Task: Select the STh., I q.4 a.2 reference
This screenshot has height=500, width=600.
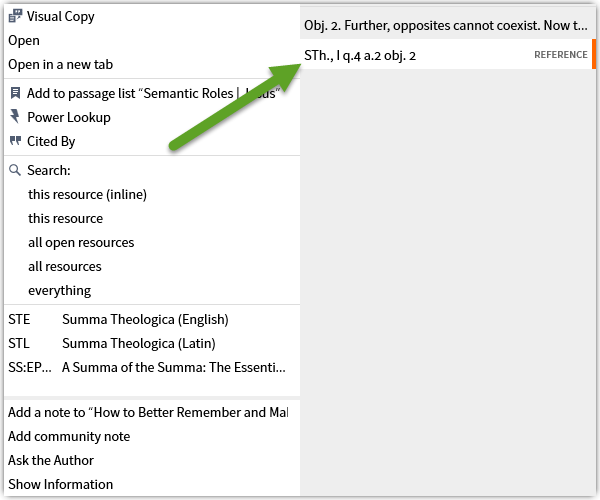Action: (360, 55)
